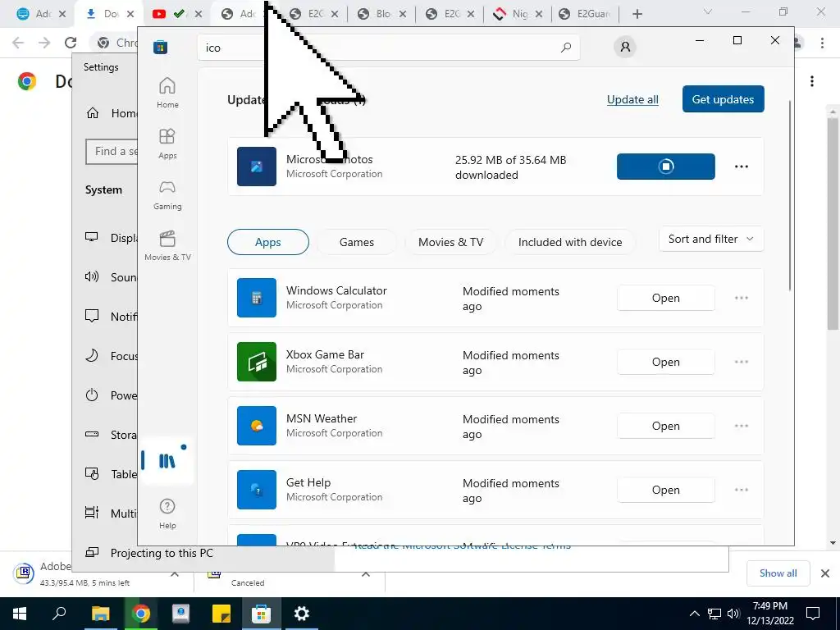Click Microsoft Store logo icon
Screen dimensions: 840x630
[x=160, y=47]
